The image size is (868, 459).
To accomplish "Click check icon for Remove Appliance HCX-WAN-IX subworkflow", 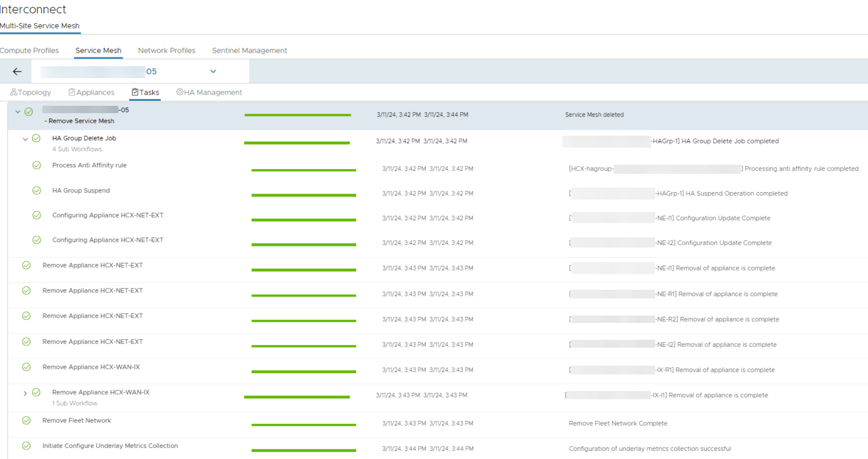I will coord(36,392).
